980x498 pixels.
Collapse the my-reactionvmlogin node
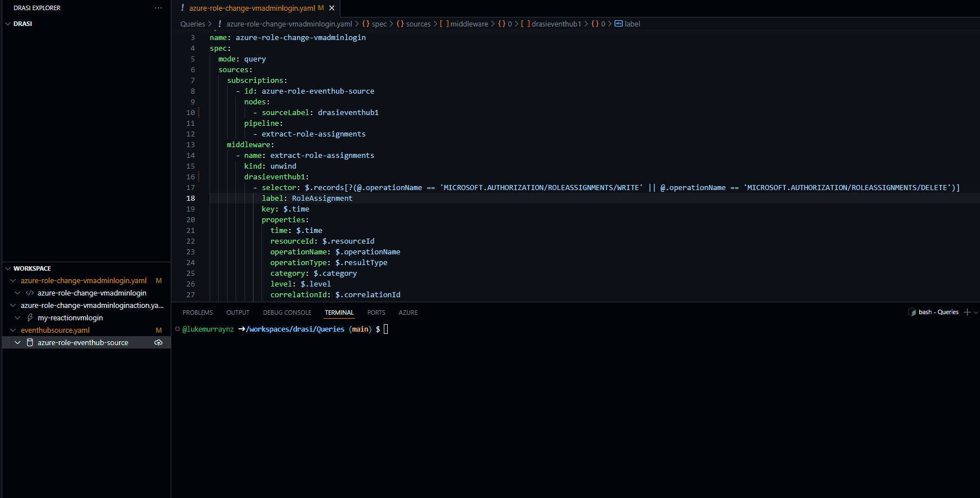coord(17,318)
